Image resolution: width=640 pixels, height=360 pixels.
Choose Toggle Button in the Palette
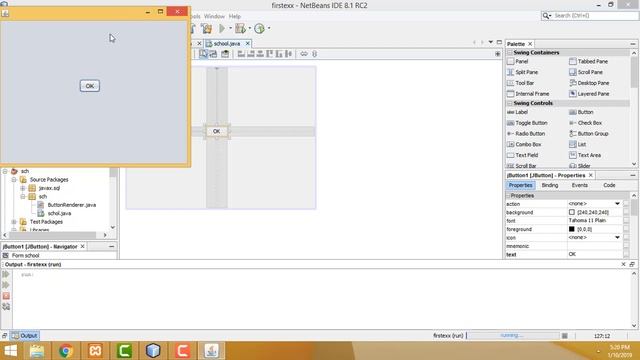(x=527, y=123)
